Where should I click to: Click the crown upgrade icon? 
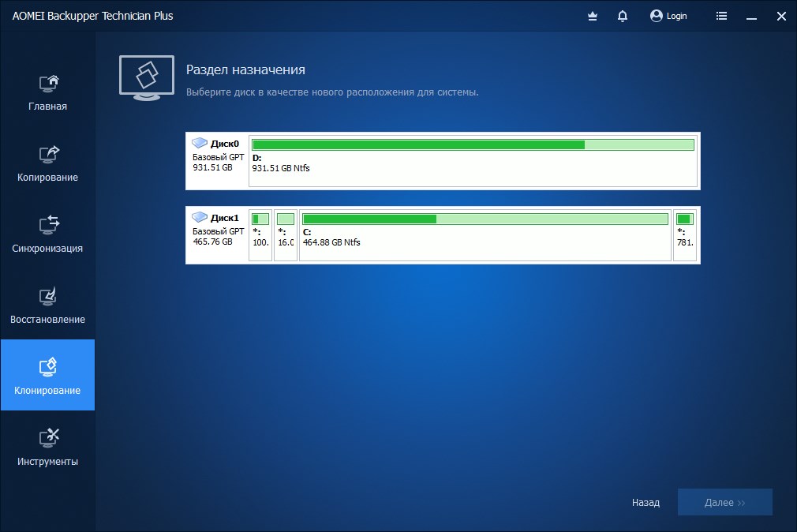[x=592, y=17]
